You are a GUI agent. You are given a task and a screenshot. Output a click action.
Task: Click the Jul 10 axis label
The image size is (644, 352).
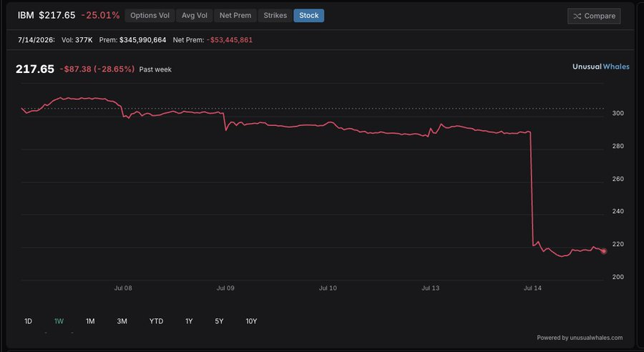(328, 288)
